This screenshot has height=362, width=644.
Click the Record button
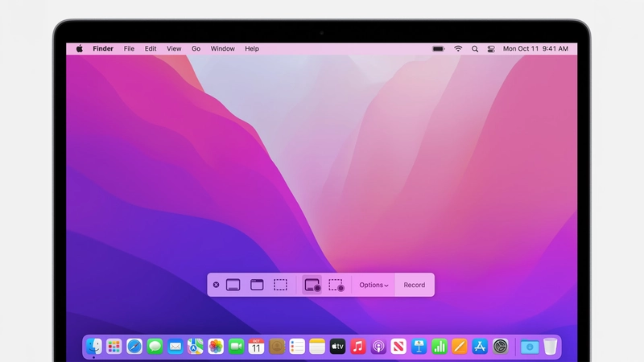(x=415, y=285)
